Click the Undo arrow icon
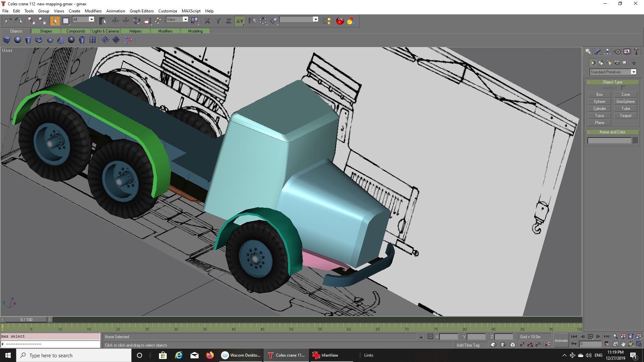 8,21
